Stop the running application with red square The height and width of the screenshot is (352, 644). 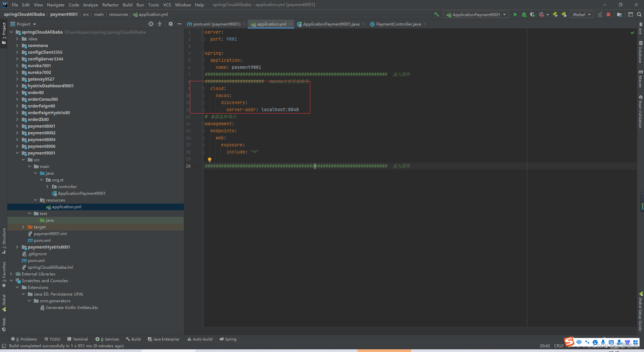[608, 14]
